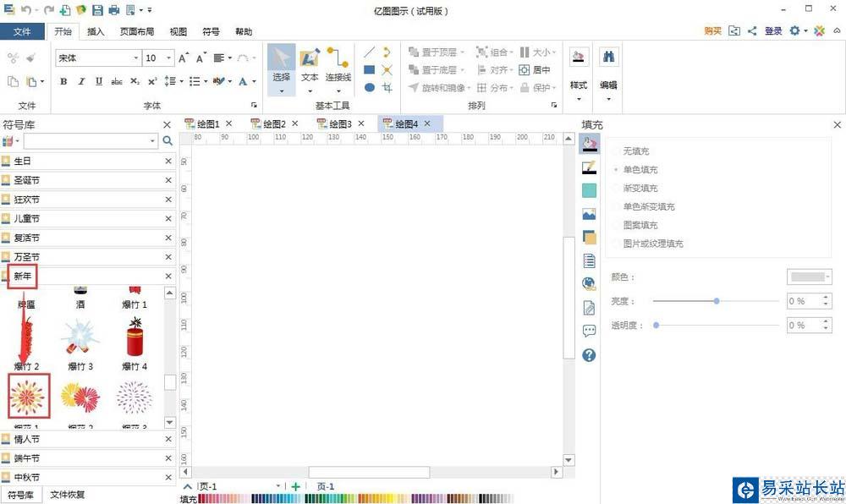Open the Find binoculars editing icon
This screenshot has width=846, height=504.
[608, 58]
